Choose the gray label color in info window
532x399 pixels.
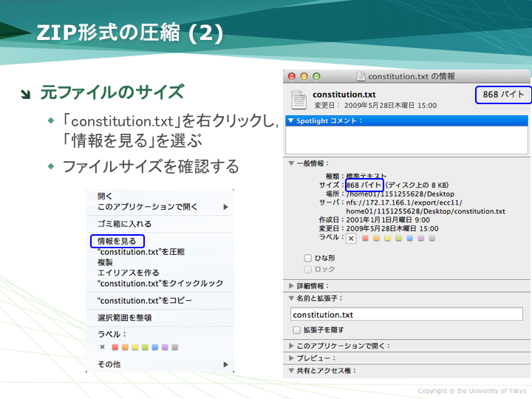(x=432, y=238)
